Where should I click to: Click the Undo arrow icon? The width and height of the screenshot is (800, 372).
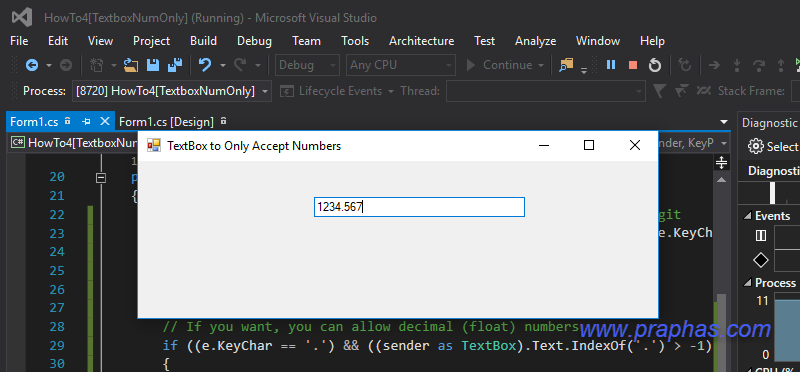pyautogui.click(x=205, y=65)
